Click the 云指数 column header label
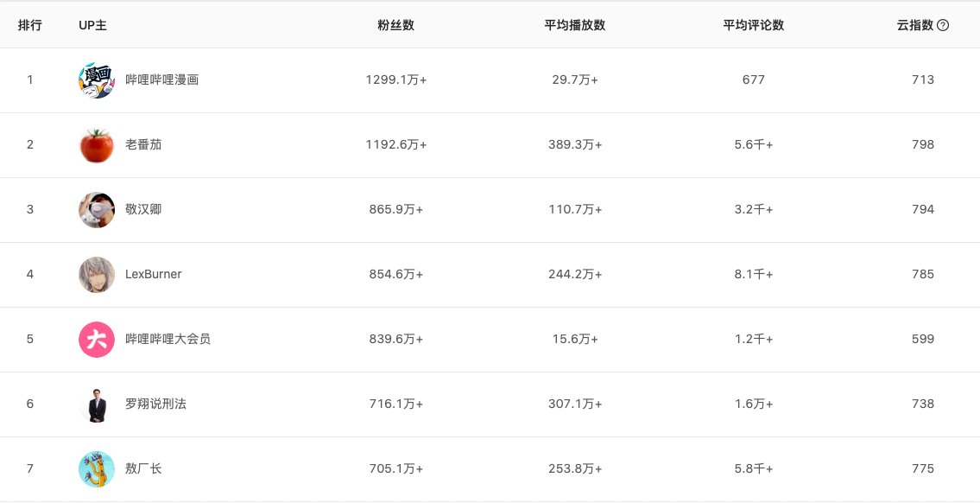This screenshot has height=503, width=980. click(x=915, y=25)
